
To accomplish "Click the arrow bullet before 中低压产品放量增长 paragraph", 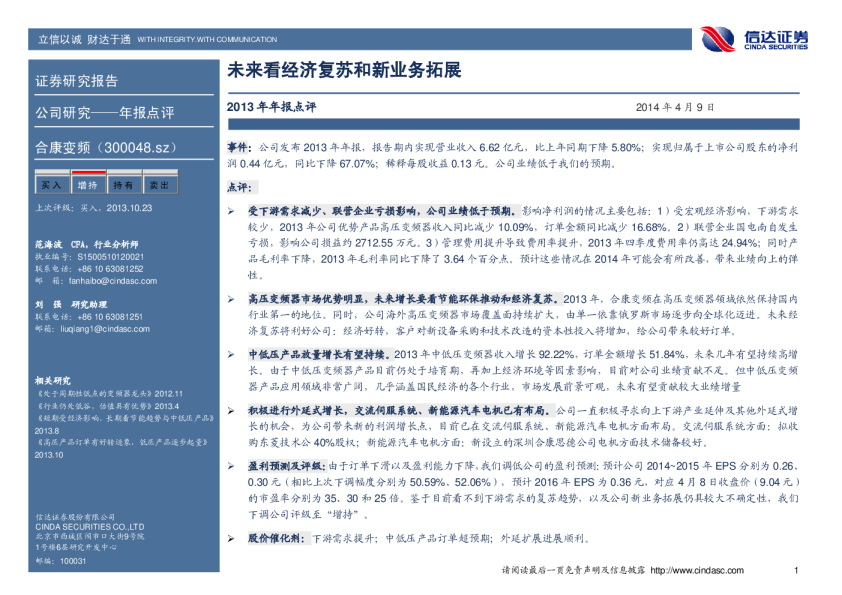I will (x=231, y=355).
